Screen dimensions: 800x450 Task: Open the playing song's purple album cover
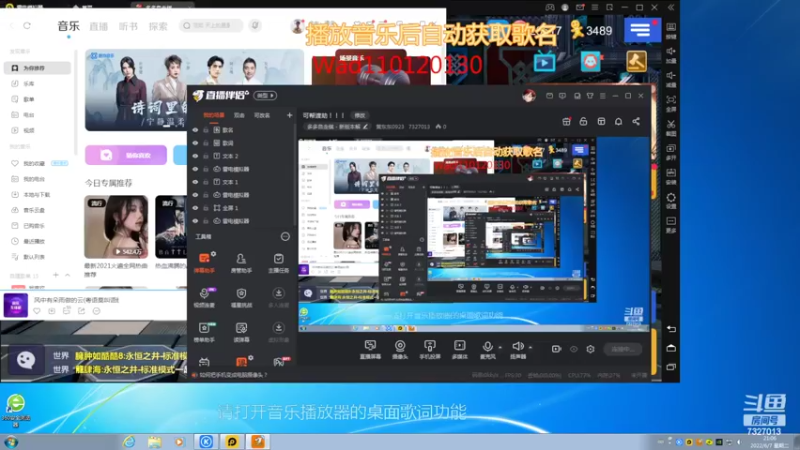(x=16, y=305)
